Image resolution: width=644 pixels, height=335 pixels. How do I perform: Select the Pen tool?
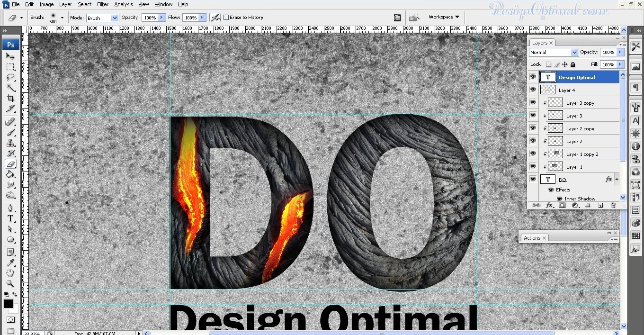pyautogui.click(x=10, y=208)
